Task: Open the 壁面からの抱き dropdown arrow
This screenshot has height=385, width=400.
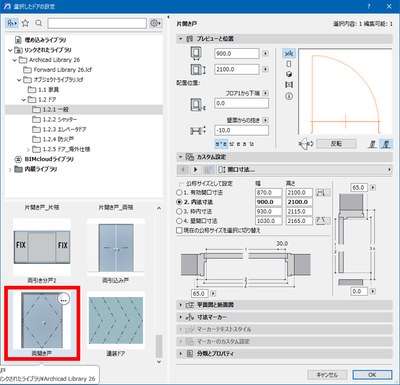Action: coord(265,120)
